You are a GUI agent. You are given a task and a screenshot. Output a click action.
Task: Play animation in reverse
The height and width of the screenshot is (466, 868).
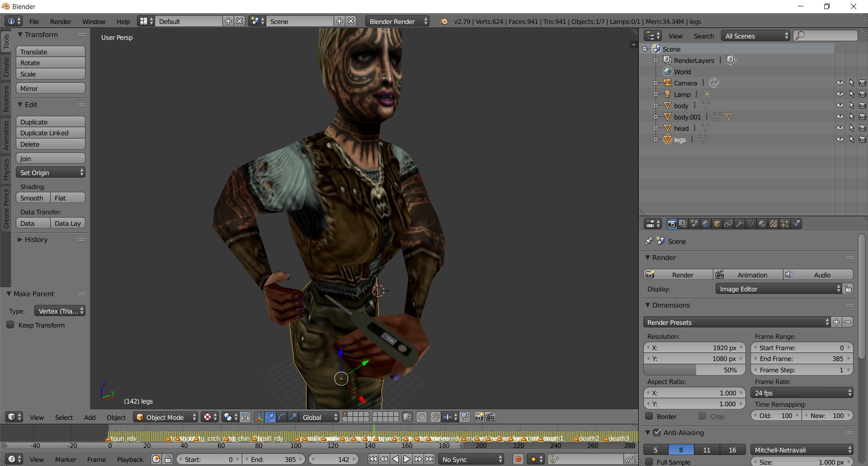[396, 459]
